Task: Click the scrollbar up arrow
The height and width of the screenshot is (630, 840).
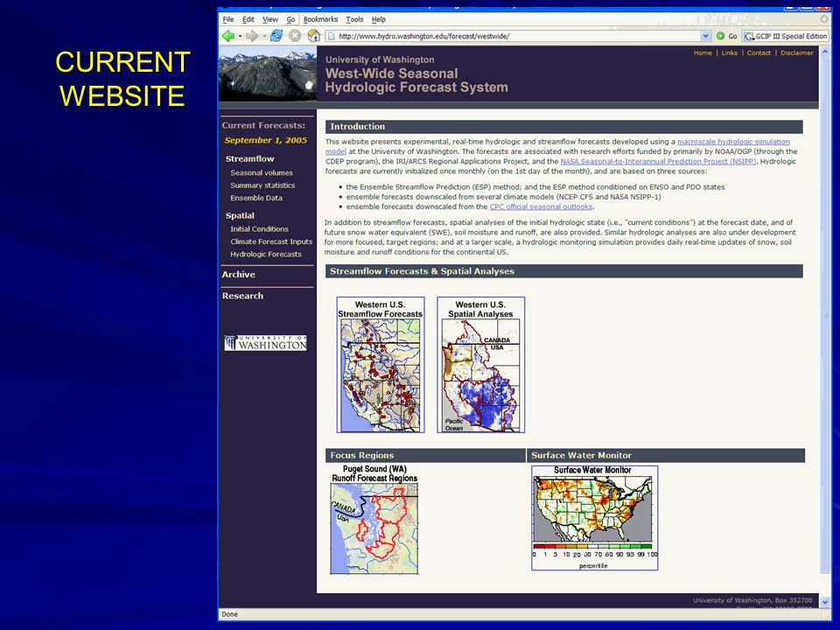Action: 824,52
